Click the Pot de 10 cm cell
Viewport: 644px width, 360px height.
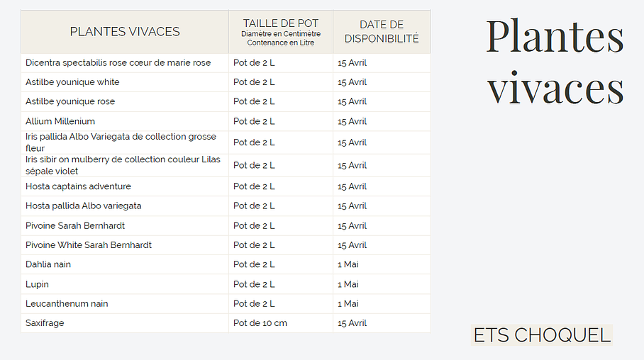[260, 323]
